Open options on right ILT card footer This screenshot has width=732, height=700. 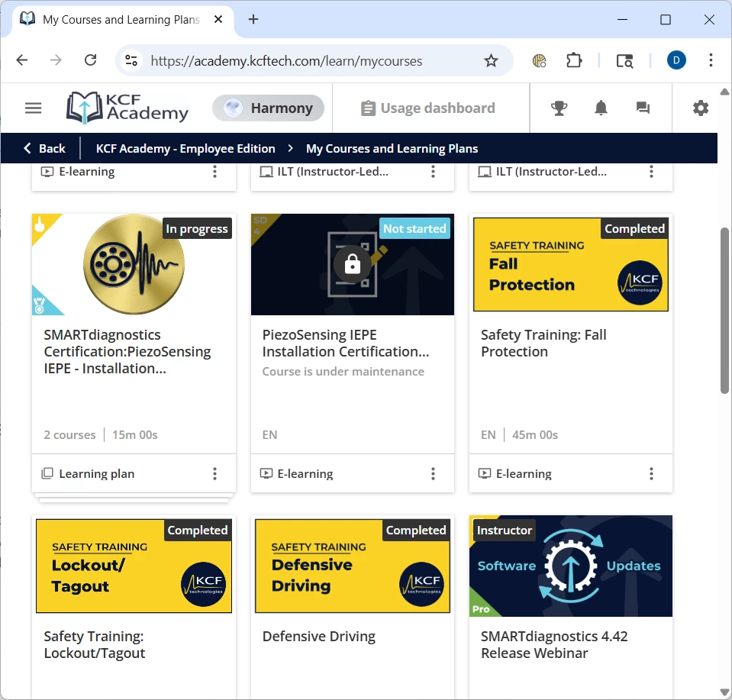651,172
